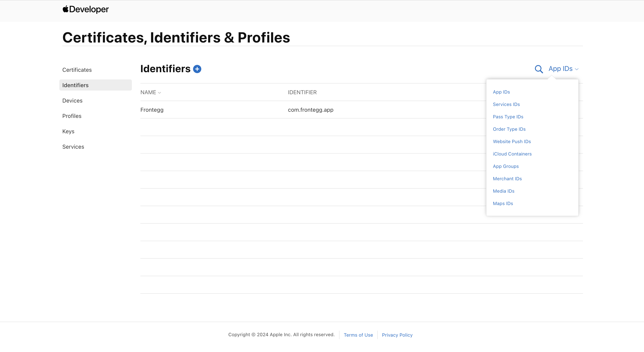Choose Services IDs from dropdown list

pos(506,104)
